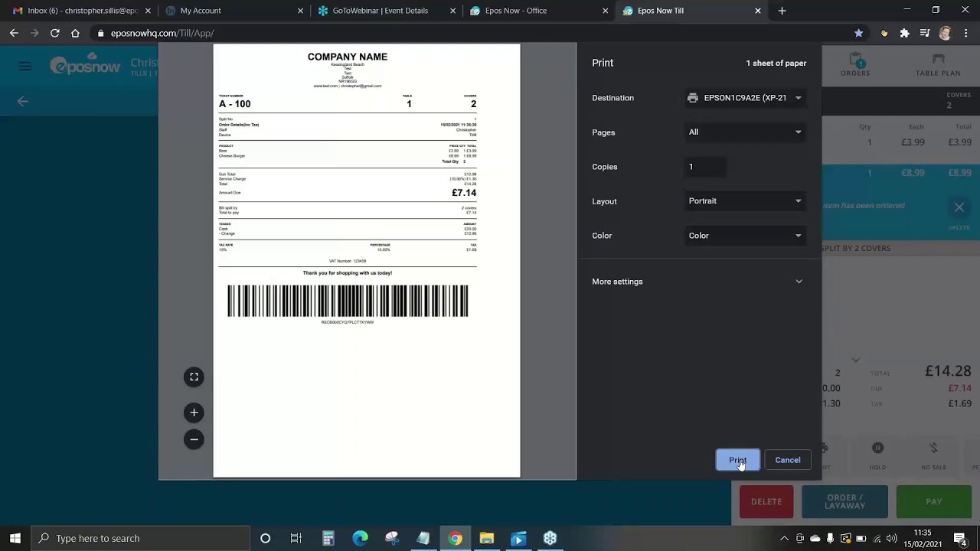Click the browser home icon
Screen dimensions: 980x551
coord(75,33)
